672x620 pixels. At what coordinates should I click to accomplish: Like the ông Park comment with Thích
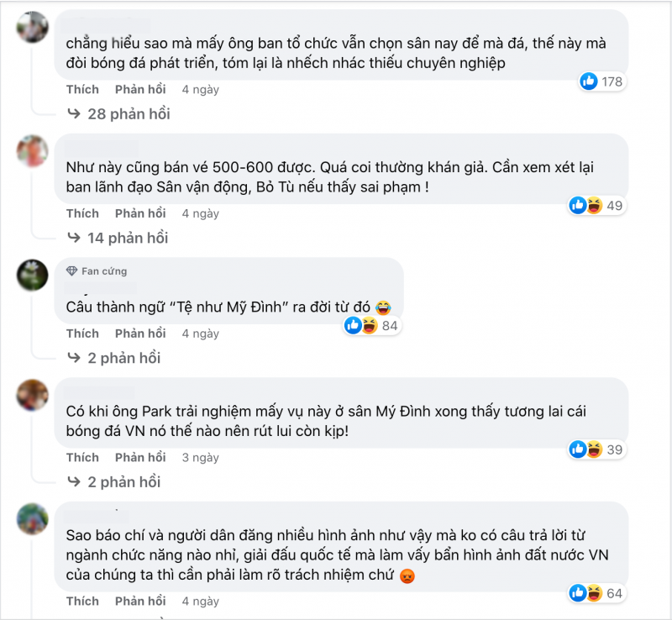coord(82,458)
